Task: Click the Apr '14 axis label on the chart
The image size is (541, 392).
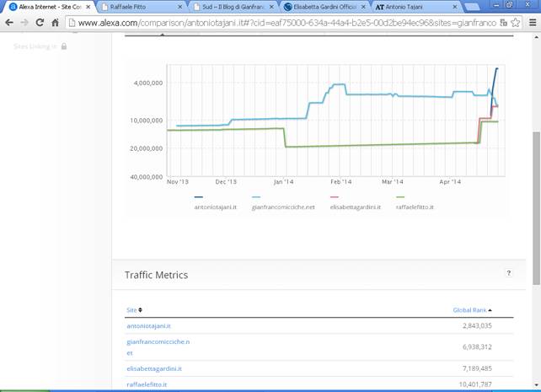Action: tap(450, 182)
